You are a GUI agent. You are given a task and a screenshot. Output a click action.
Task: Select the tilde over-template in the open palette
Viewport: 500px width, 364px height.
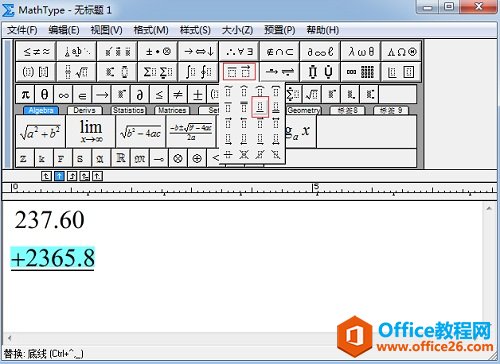pyautogui.click(x=228, y=91)
